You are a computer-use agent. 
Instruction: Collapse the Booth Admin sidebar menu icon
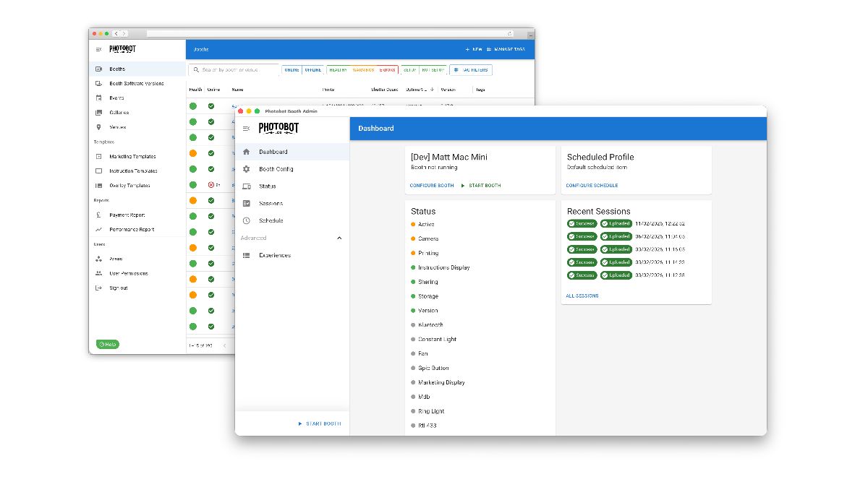pyautogui.click(x=246, y=129)
